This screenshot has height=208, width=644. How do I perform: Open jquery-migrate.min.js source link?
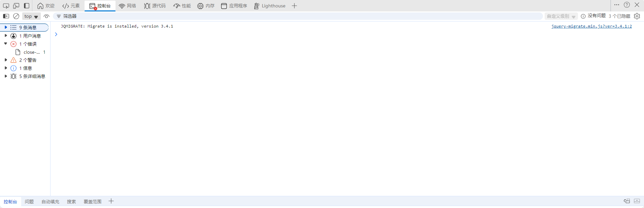[x=591, y=26]
